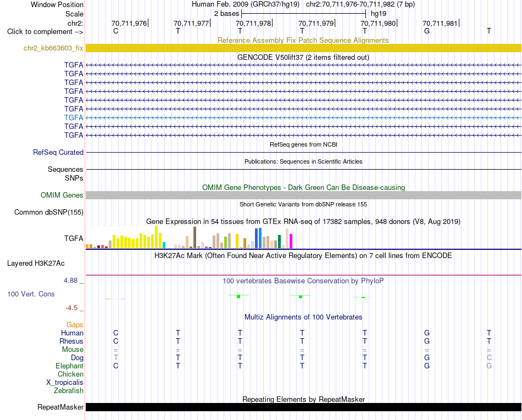Click the OMIM Genes label
The image size is (522, 420).
tap(62, 195)
